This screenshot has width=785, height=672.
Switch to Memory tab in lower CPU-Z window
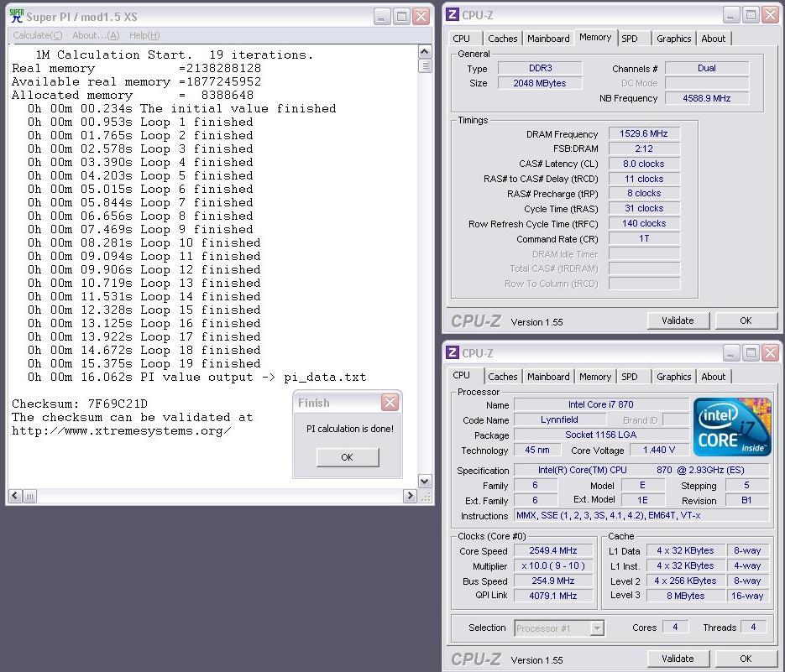click(x=595, y=377)
